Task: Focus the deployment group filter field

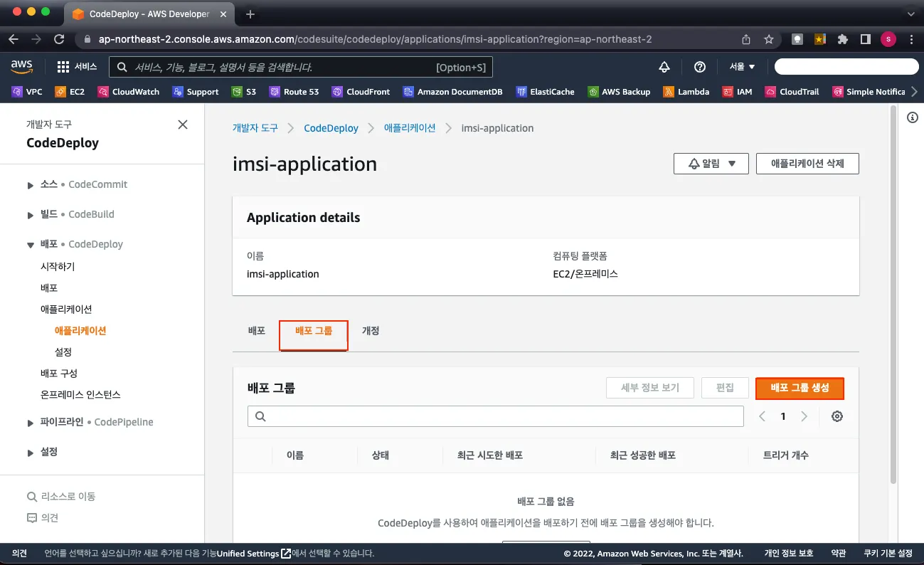Action: tap(495, 416)
